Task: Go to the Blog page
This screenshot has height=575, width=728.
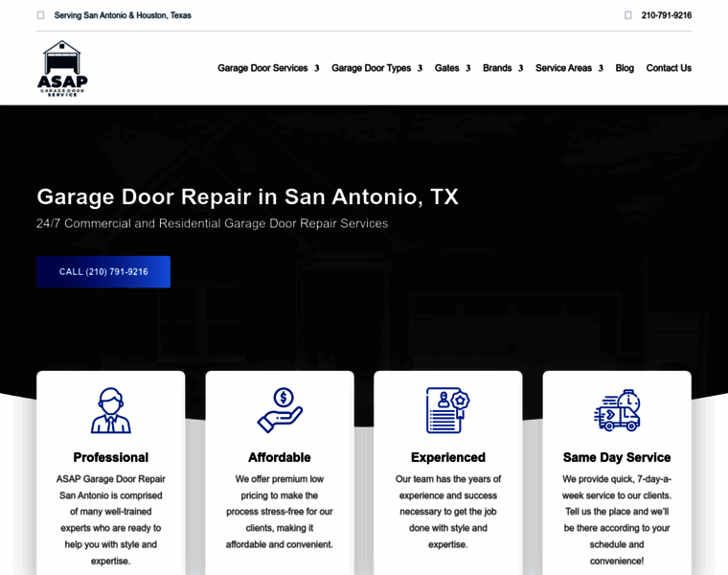Action: 625,68
